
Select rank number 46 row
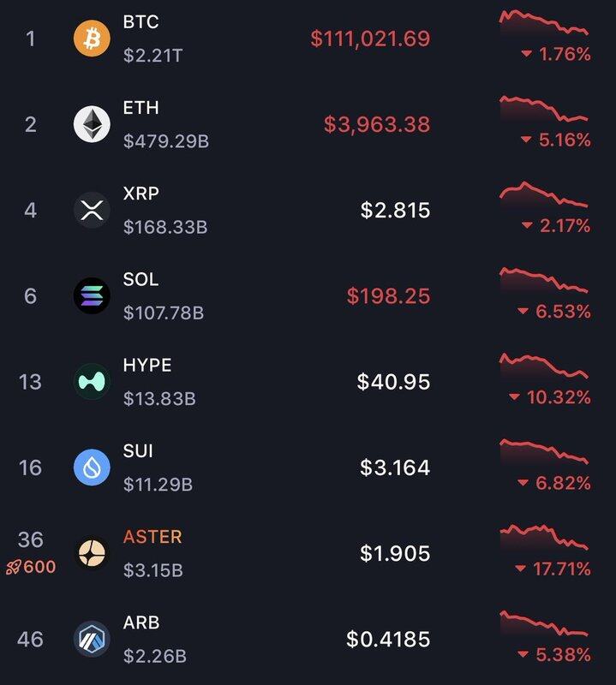coord(308,639)
